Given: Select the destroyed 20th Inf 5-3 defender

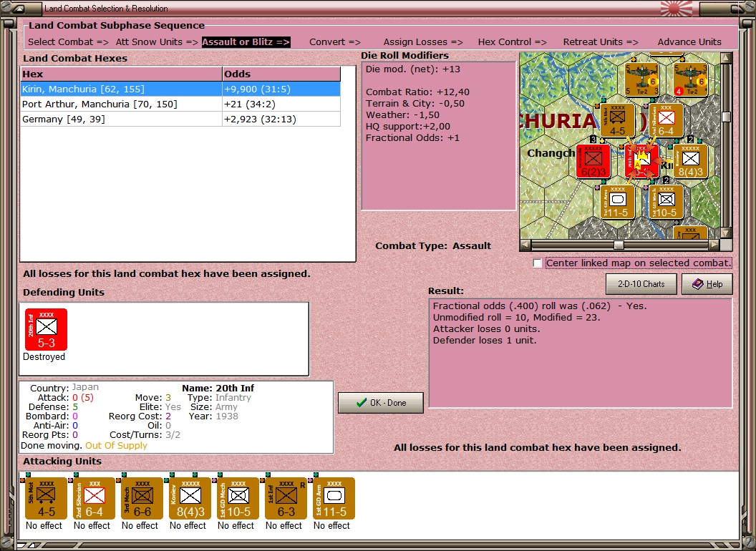Looking at the screenshot, I should tap(46, 329).
